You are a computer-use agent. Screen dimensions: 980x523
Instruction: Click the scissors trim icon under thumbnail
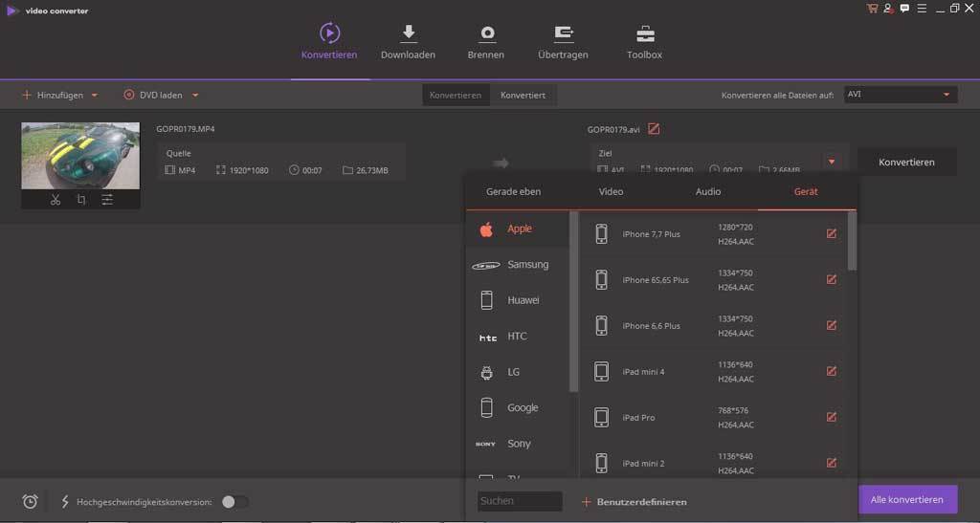(56, 200)
